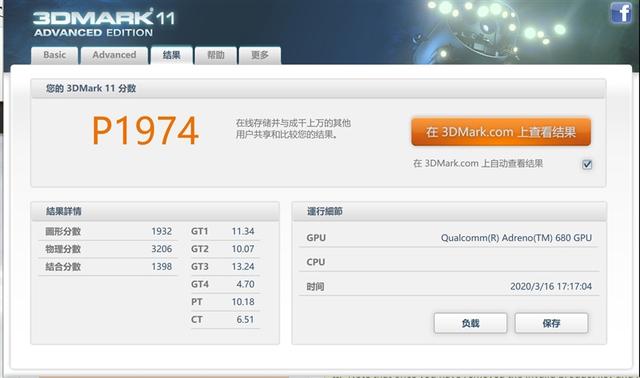Screen dimensions: 640x378
Task: Select the 结果 tab
Action: point(171,55)
